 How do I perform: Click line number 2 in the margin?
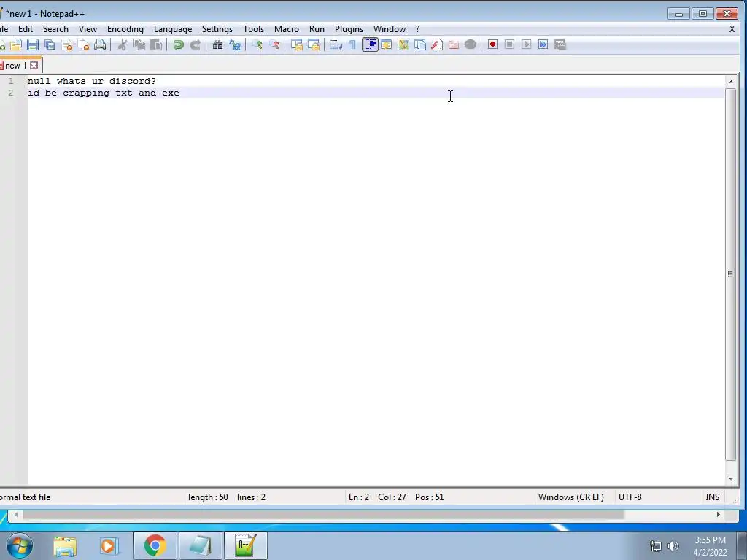point(10,93)
